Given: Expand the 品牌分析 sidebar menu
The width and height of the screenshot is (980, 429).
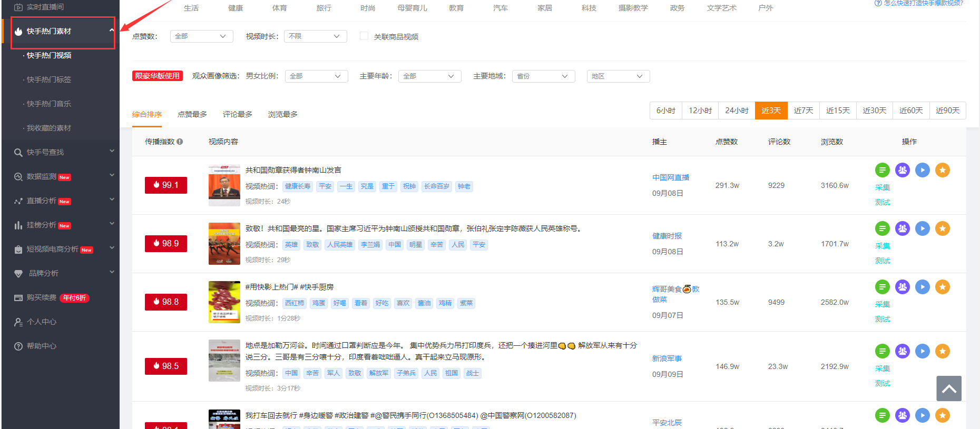Looking at the screenshot, I should click(x=61, y=273).
